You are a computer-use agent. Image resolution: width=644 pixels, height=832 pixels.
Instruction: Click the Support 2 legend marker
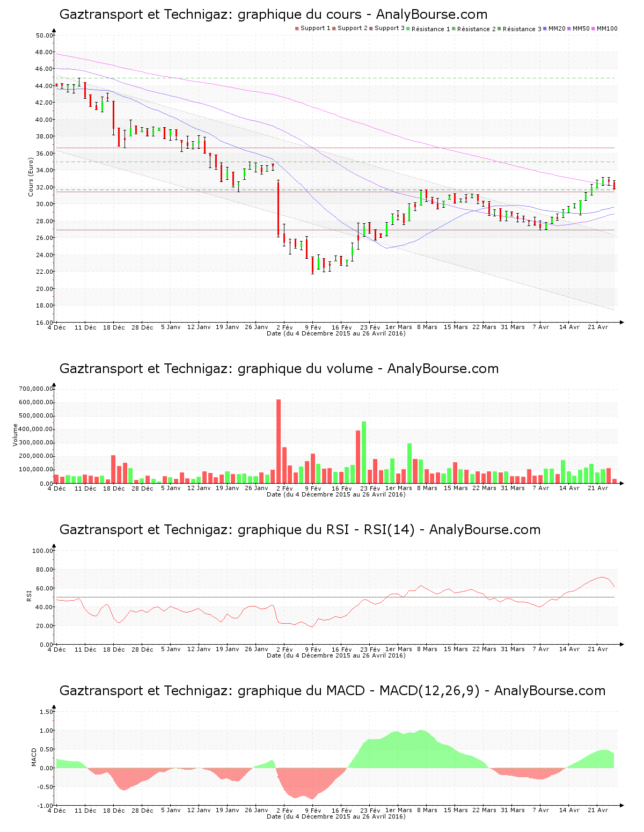334,28
